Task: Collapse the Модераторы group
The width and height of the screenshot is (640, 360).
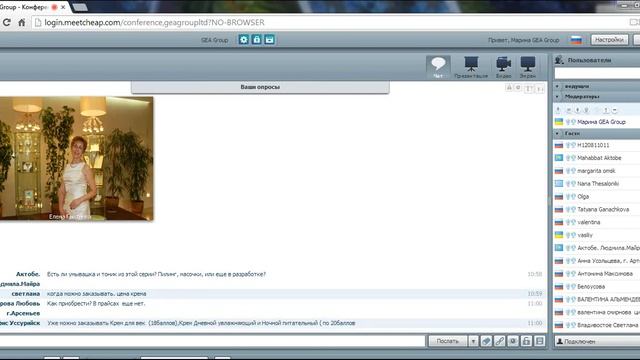Action: 557,97
